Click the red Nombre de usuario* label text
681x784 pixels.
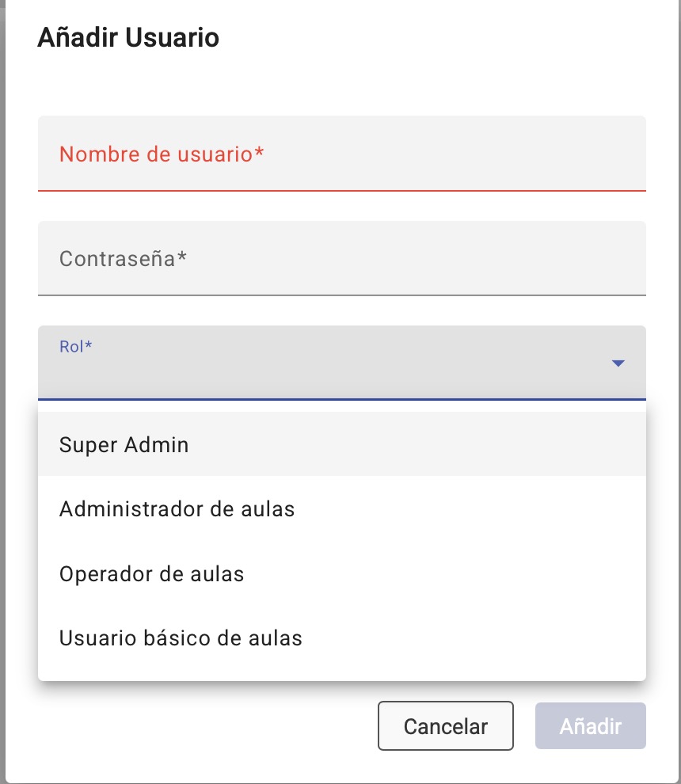161,154
